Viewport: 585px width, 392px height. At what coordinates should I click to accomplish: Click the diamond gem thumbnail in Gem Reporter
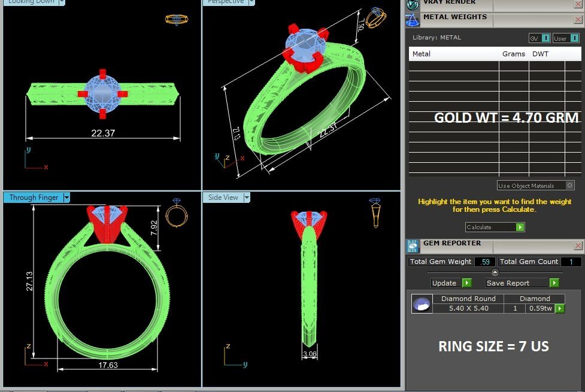pos(422,304)
